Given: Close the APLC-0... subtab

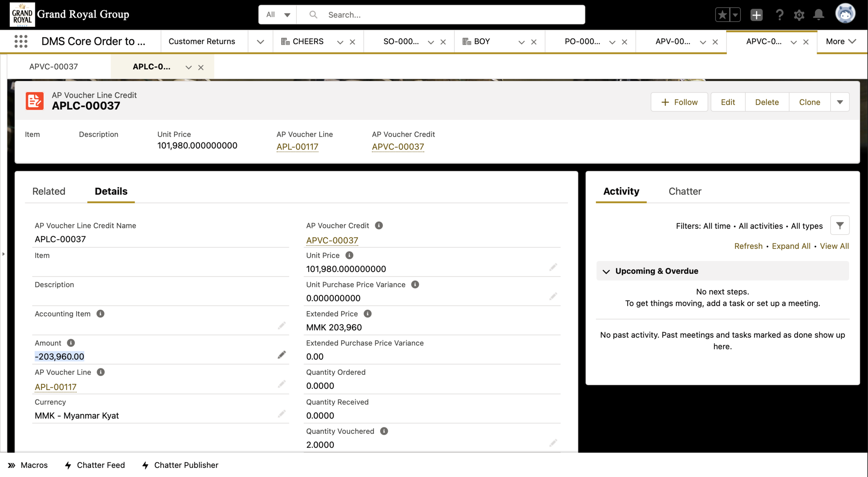Looking at the screenshot, I should click(x=201, y=67).
